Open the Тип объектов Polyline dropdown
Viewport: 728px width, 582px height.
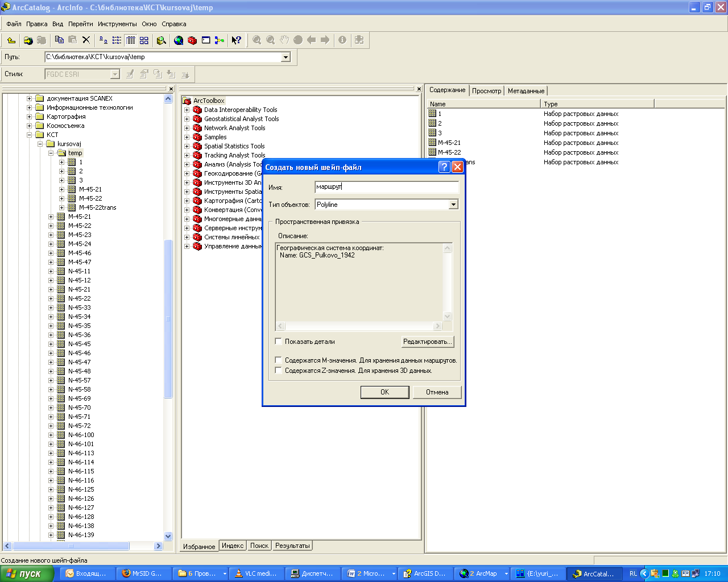(453, 205)
